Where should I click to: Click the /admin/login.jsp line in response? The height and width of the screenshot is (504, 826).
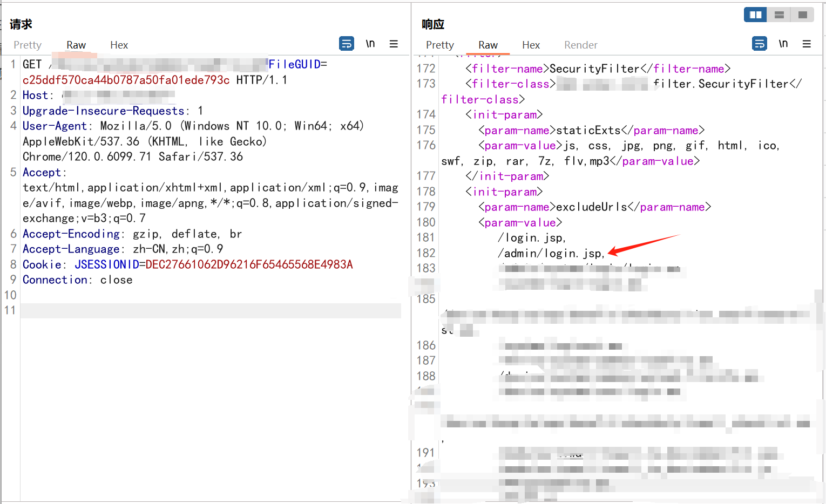click(x=551, y=253)
